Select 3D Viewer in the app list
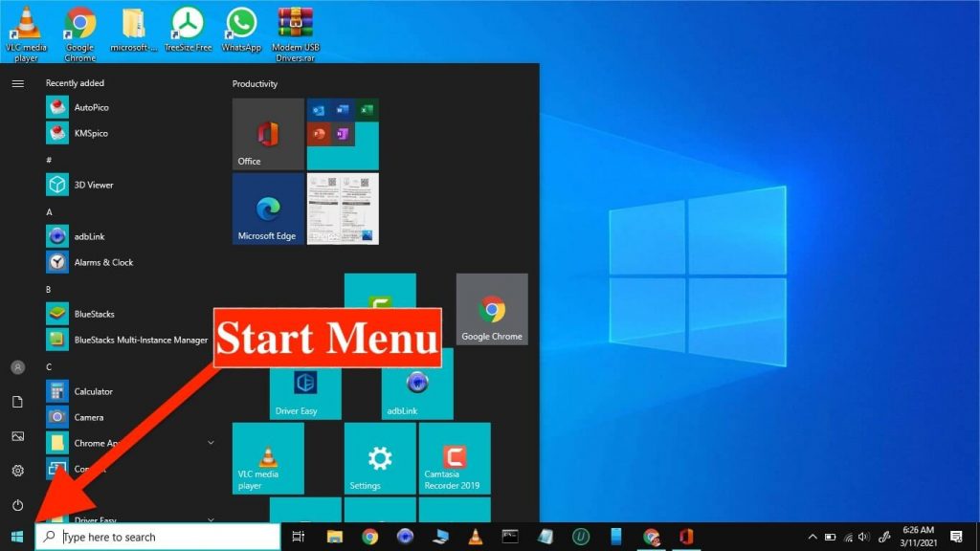 coord(94,185)
